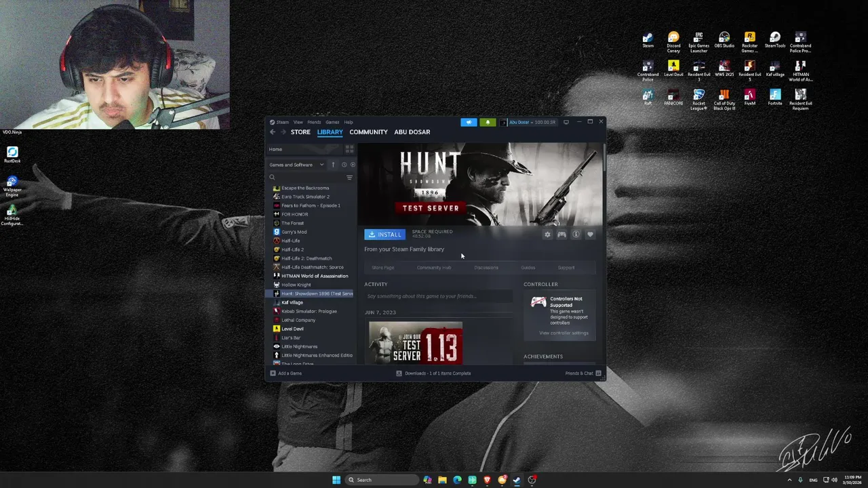Go back with Steam back arrow
This screenshot has width=868, height=488.
(273, 132)
